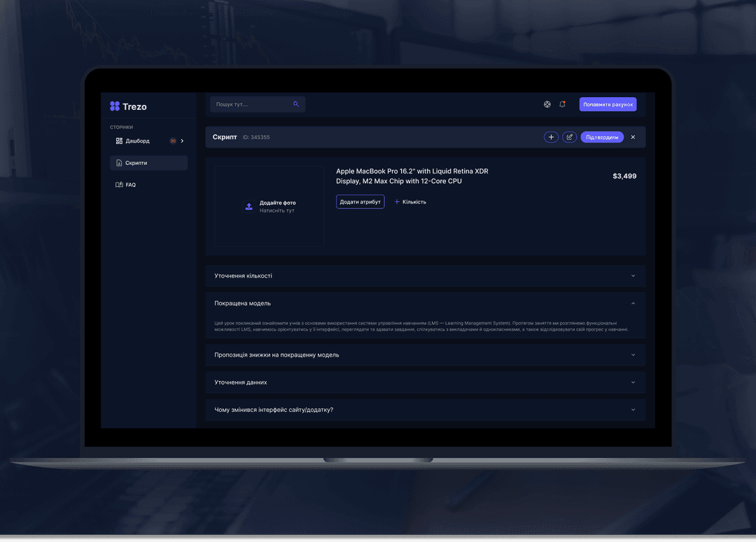Screen dimensions: 756x542
Task: Click the Trezo logo icon
Action: tap(115, 106)
